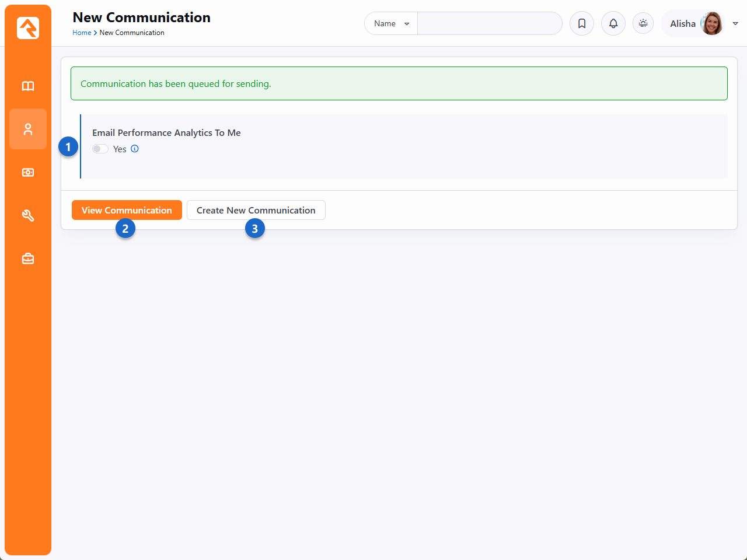Open the Finance money icon section

28,173
